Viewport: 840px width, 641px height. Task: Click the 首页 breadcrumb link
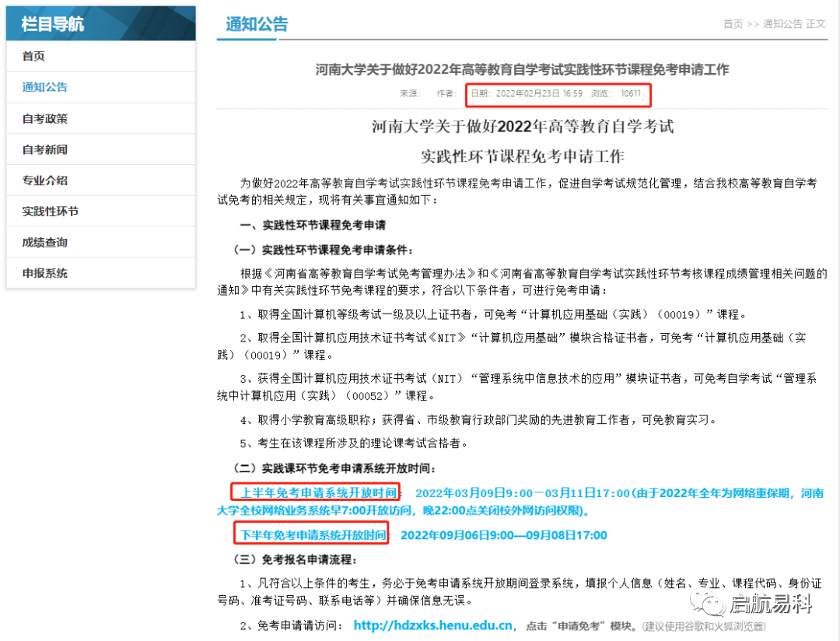(x=733, y=23)
